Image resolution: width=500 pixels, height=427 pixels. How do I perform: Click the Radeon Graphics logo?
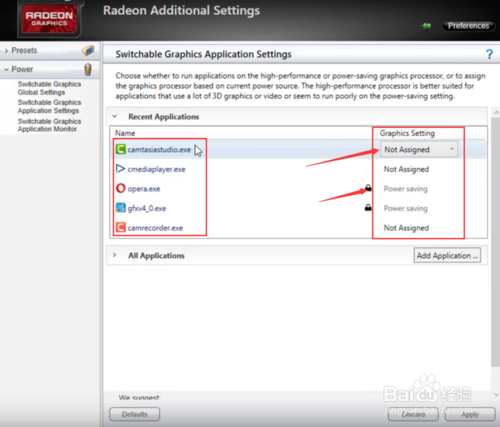[49, 19]
